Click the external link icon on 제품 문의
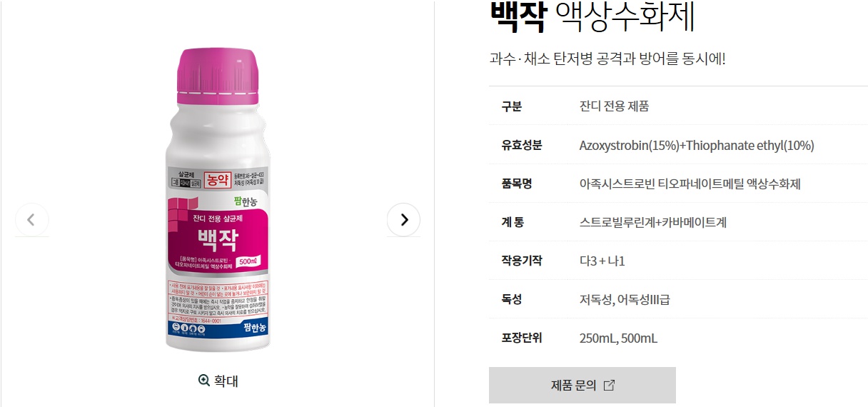This screenshot has height=407, width=868. [x=609, y=385]
